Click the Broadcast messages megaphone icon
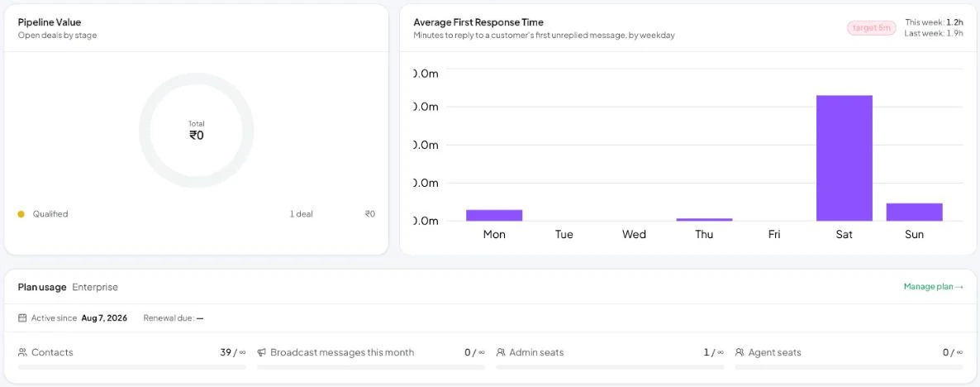Viewport: 980px width, 387px height. point(262,352)
